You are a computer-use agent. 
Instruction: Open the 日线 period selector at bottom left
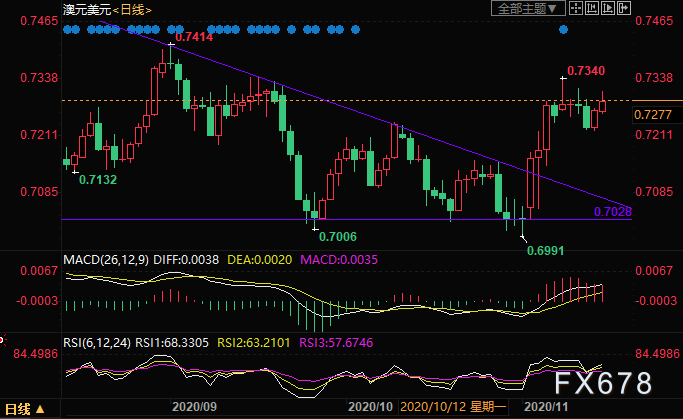click(24, 409)
